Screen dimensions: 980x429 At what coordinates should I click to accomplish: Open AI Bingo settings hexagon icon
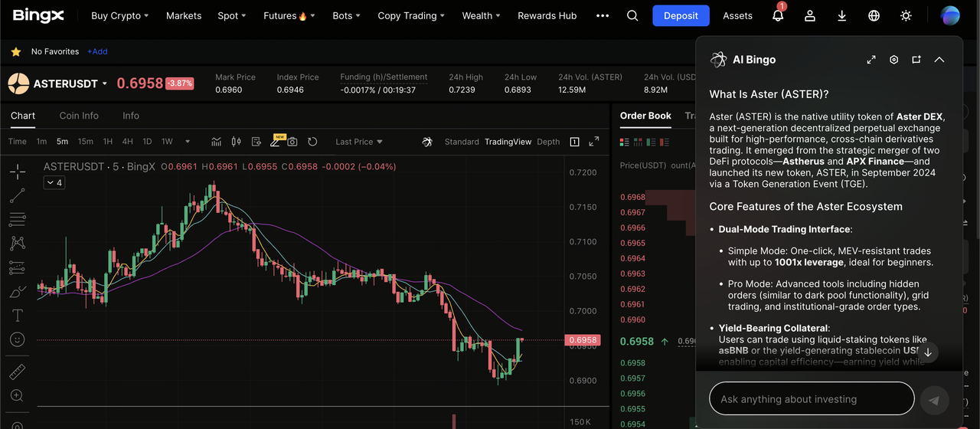coord(893,60)
